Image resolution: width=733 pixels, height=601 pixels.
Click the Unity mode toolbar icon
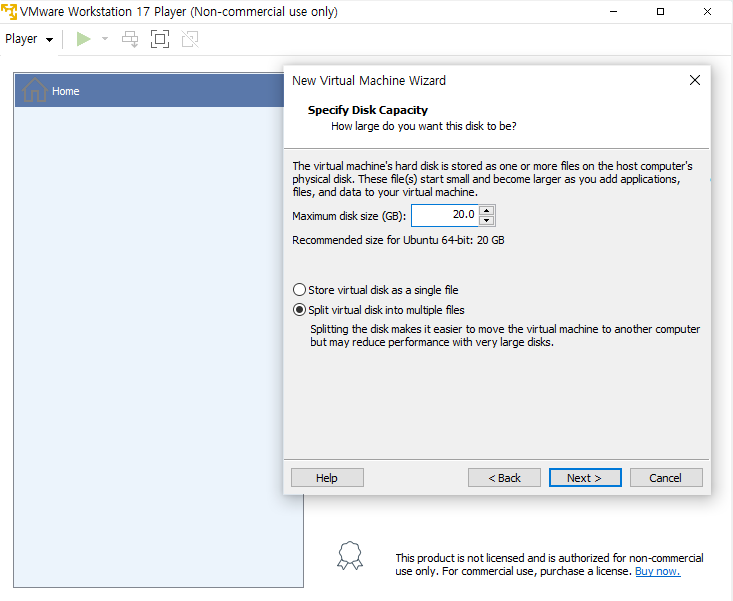[190, 39]
